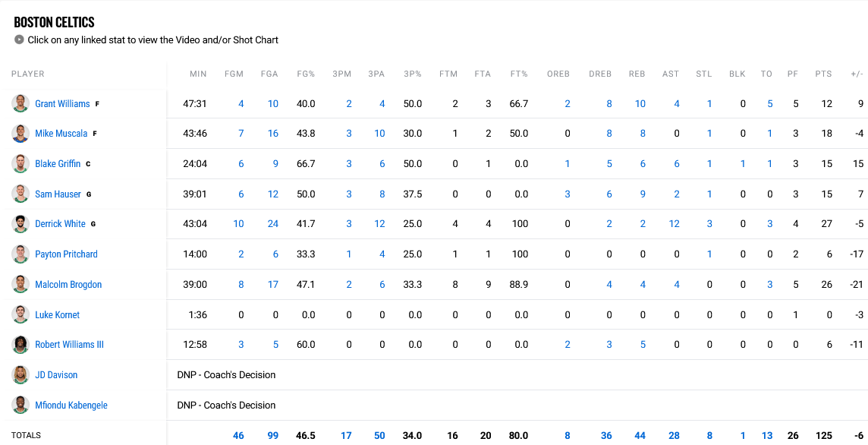Open Sam Hauser's player page
Screen dimensions: 868x445
(57, 194)
